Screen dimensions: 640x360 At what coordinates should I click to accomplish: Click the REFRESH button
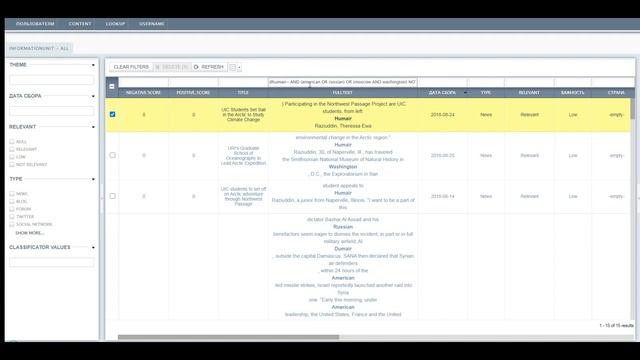click(x=209, y=67)
